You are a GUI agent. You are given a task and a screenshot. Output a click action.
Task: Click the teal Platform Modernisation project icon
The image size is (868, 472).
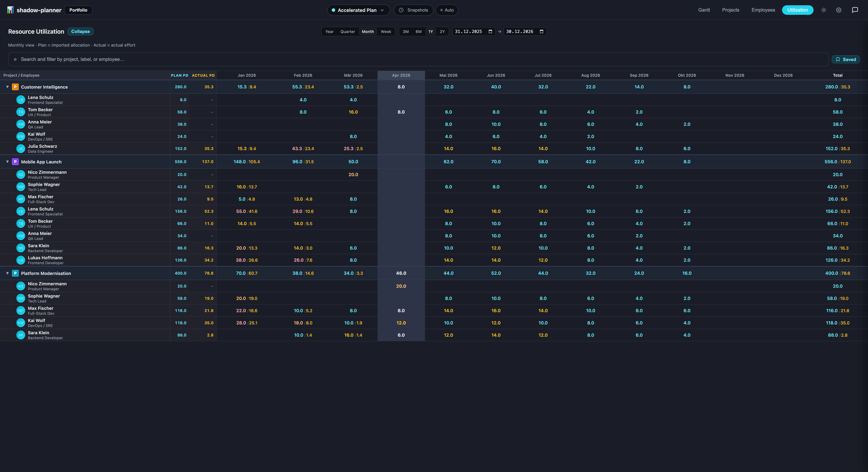[x=15, y=273]
